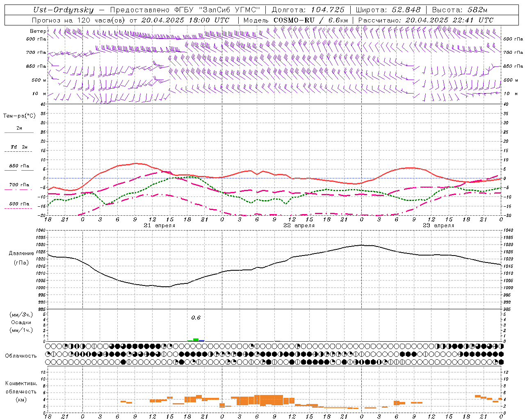The image size is (525, 420).
Task: Select the provider text ФГБУ "ЗапСиб УГМС"
Action: 218,10
